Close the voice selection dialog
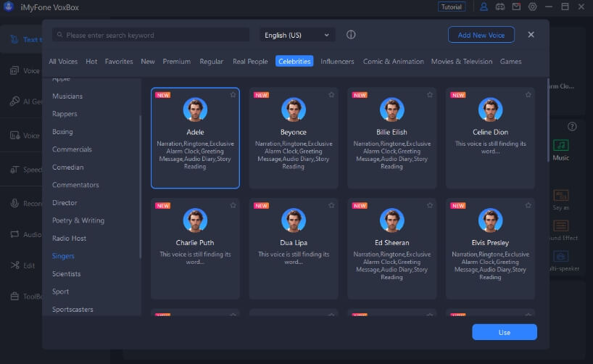The image size is (593, 364). [x=531, y=35]
